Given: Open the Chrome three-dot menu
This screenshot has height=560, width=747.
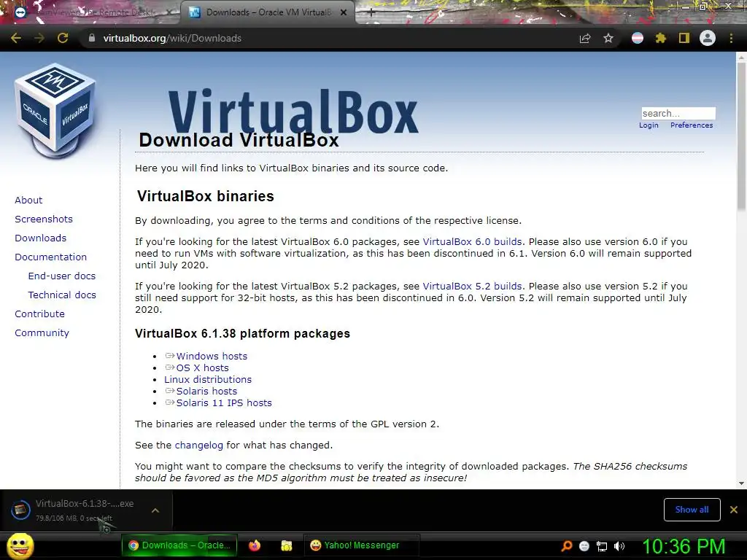Looking at the screenshot, I should [x=731, y=38].
